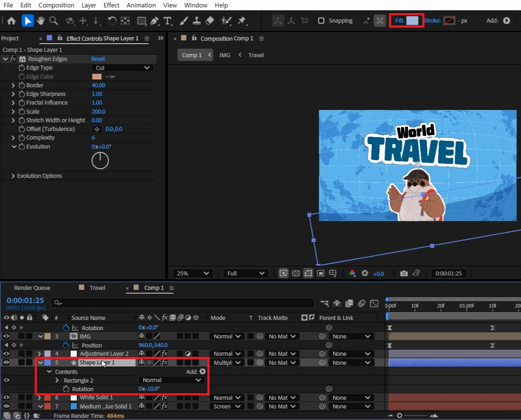Click the 0:00:01:25 current time display
This screenshot has width=521, height=420.
pos(25,301)
